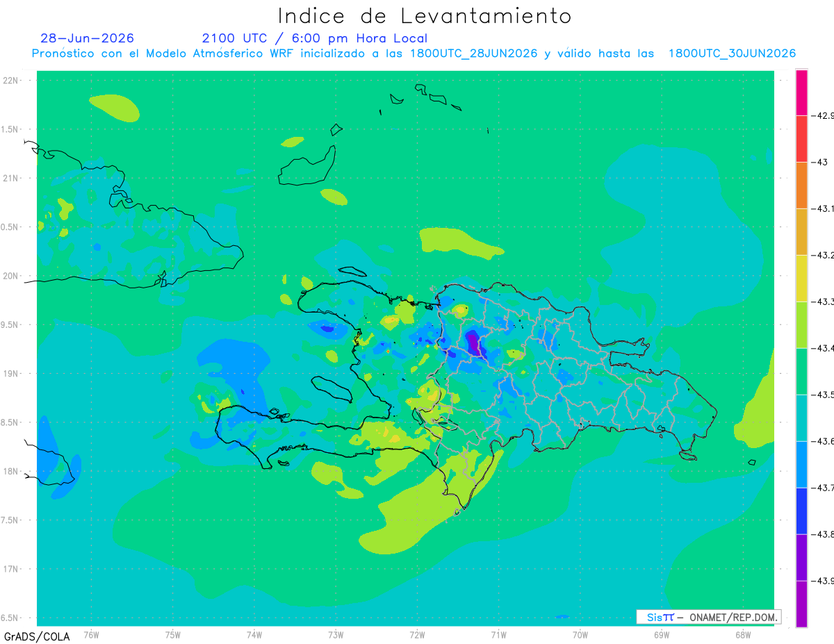Click the "71W" longitude label
The width and height of the screenshot is (834, 644).
[x=498, y=634]
